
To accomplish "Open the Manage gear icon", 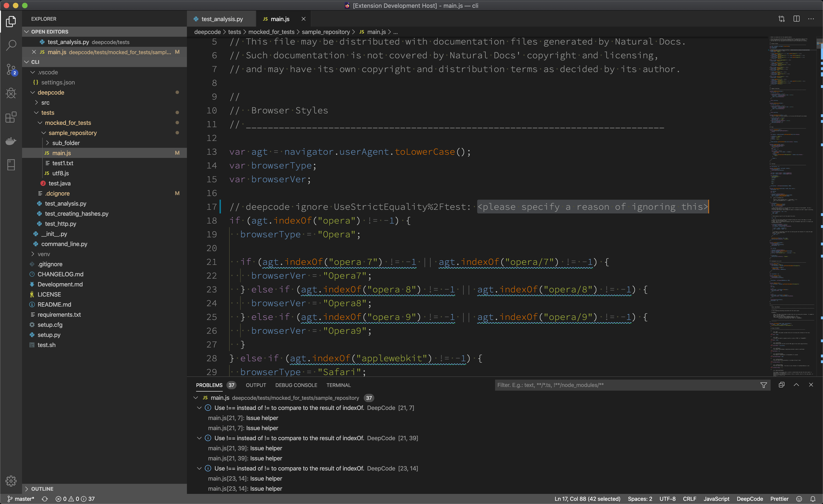I will coord(11,481).
